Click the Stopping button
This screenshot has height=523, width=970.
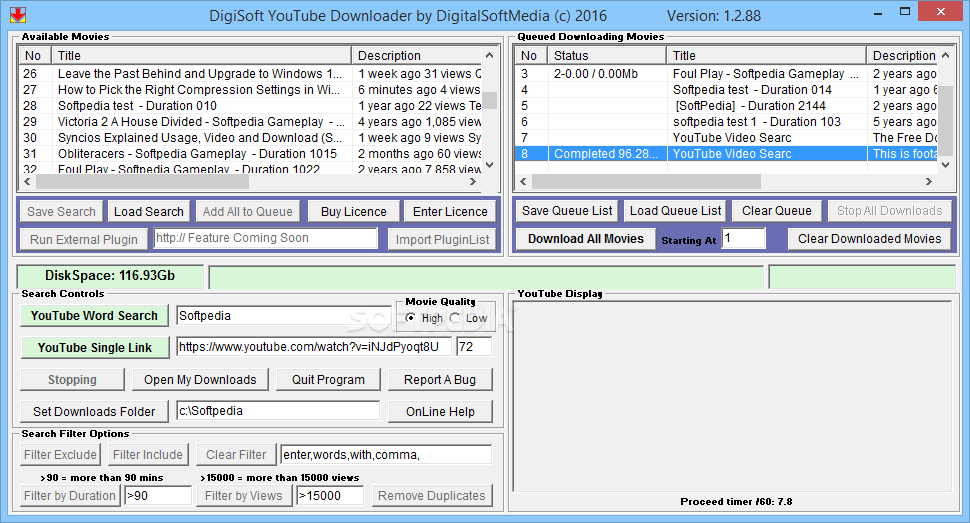click(72, 380)
